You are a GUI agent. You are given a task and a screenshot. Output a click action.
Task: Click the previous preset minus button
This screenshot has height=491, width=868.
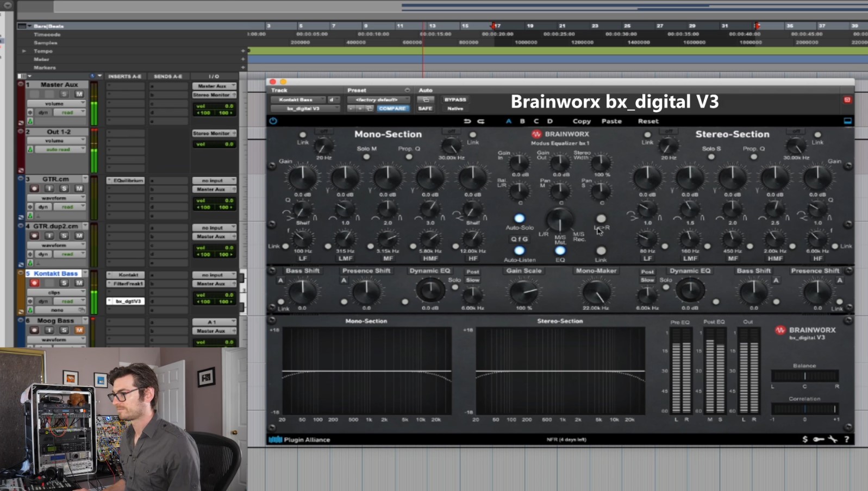pos(351,109)
